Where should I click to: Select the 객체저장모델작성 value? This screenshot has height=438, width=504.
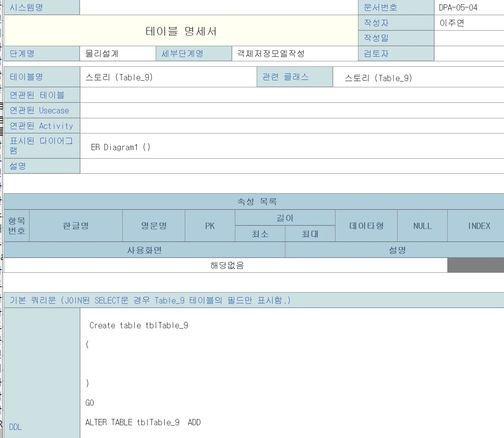click(x=271, y=54)
